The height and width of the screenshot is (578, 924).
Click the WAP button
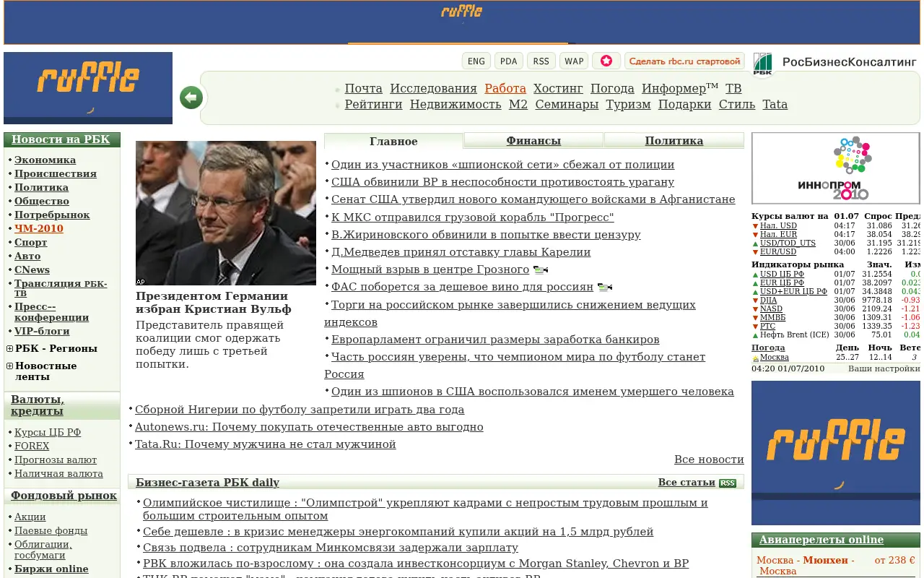pos(574,61)
